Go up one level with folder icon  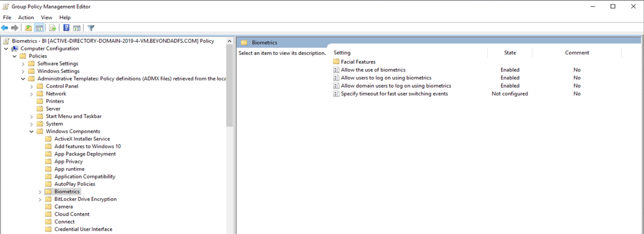[x=29, y=28]
